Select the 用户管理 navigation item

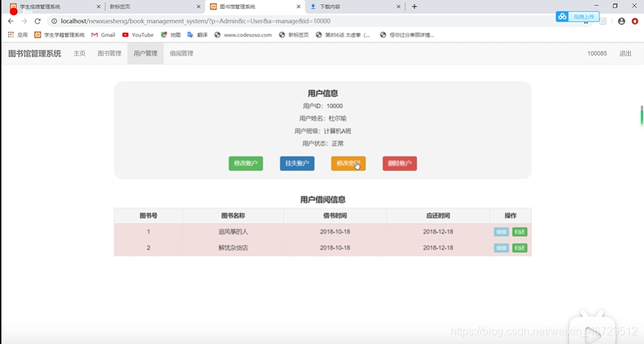click(x=145, y=54)
